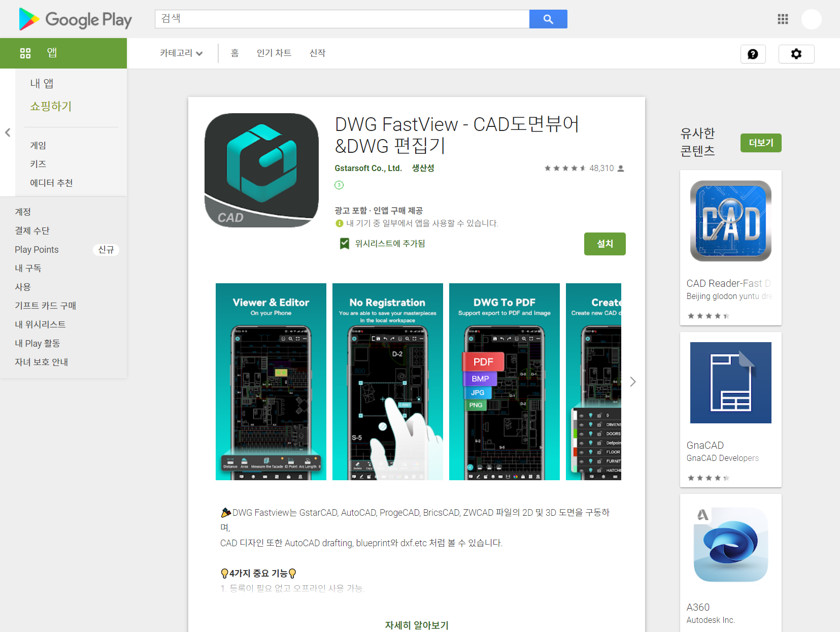Open the 인기 차트 tab
The height and width of the screenshot is (632, 840).
point(274,53)
